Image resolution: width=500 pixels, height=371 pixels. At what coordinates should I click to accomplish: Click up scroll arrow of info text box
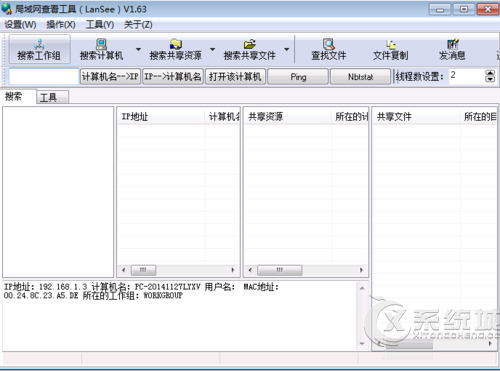tap(362, 288)
